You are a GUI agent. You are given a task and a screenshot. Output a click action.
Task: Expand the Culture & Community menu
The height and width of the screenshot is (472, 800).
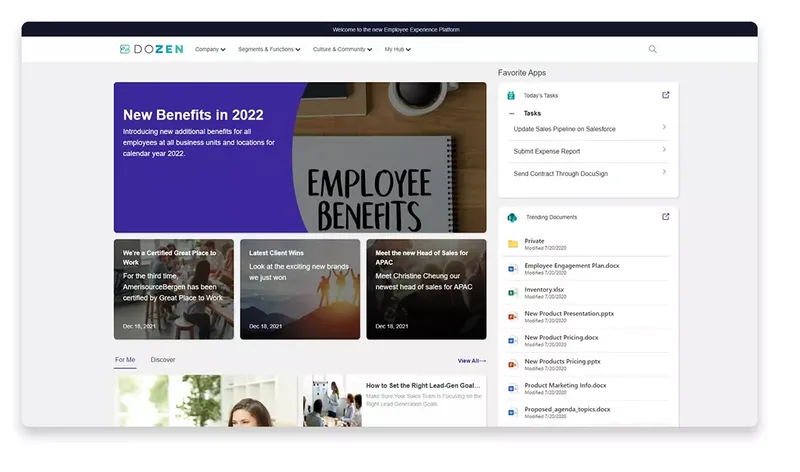pyautogui.click(x=342, y=49)
